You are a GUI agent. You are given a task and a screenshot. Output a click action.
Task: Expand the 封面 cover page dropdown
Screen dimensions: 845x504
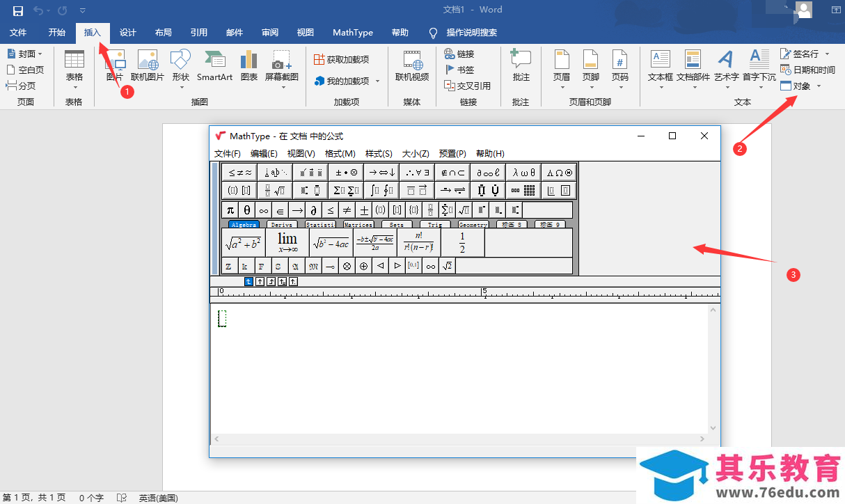[40, 54]
